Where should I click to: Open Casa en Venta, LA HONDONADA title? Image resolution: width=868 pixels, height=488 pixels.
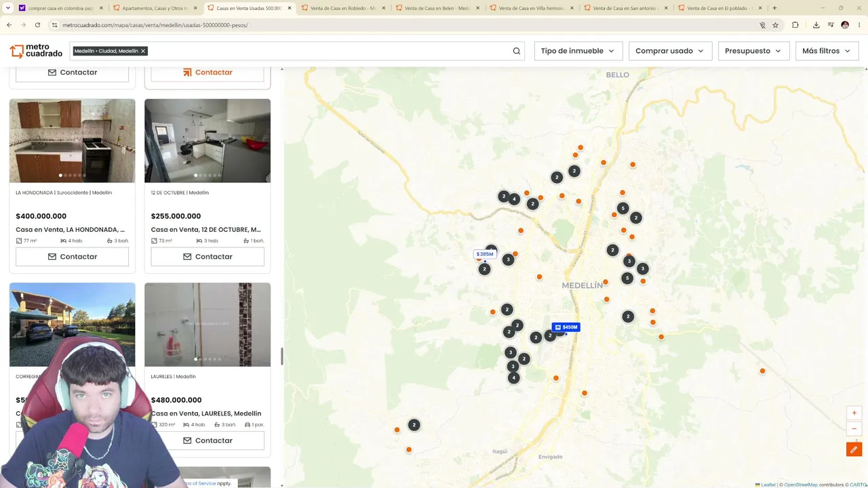click(71, 230)
